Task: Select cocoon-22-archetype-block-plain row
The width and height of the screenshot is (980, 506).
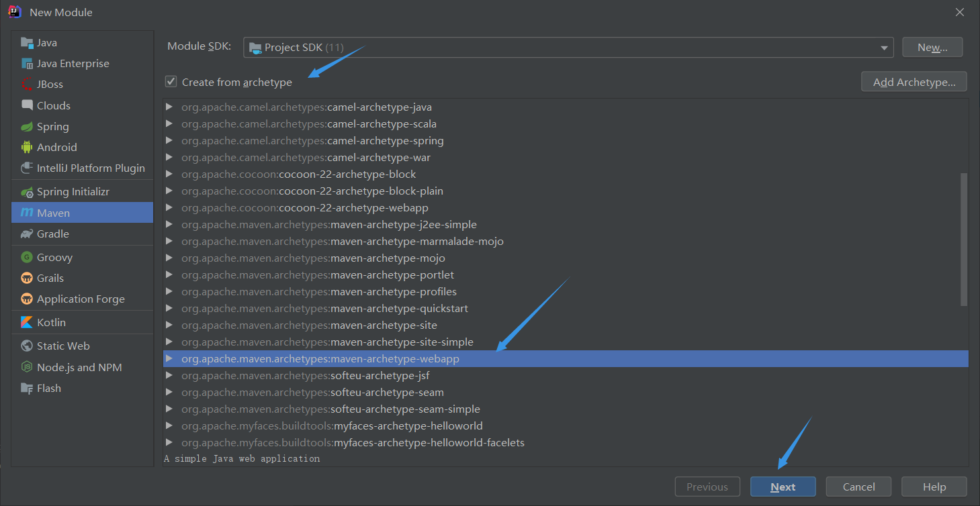Action: pyautogui.click(x=566, y=191)
